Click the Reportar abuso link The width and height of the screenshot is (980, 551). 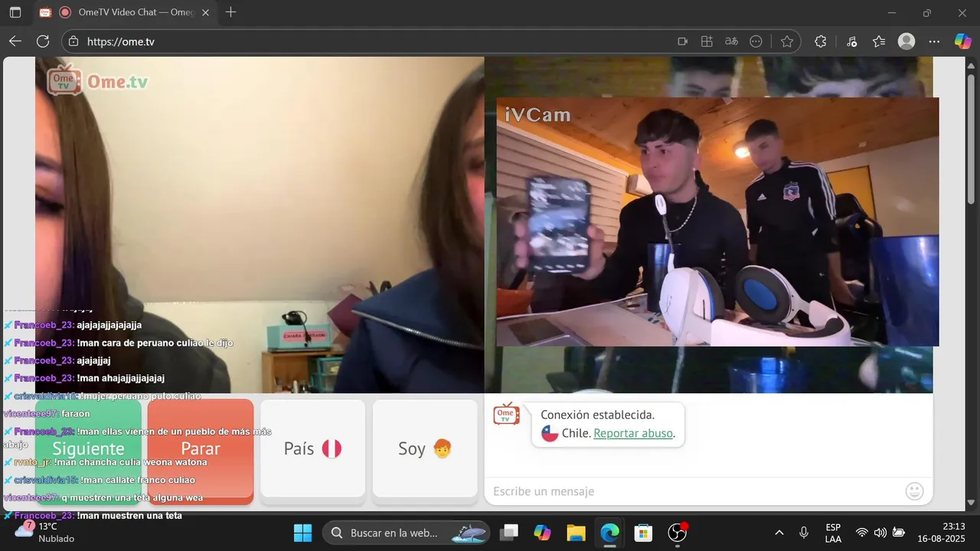[633, 433]
